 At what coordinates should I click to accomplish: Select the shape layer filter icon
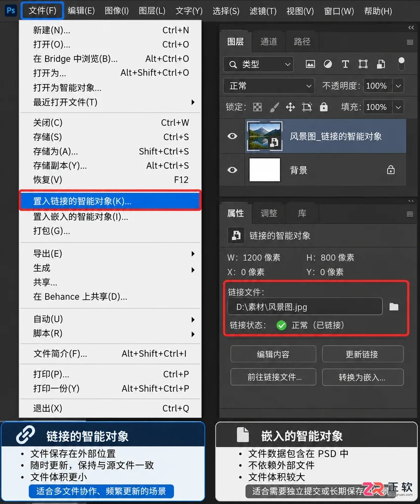[363, 64]
